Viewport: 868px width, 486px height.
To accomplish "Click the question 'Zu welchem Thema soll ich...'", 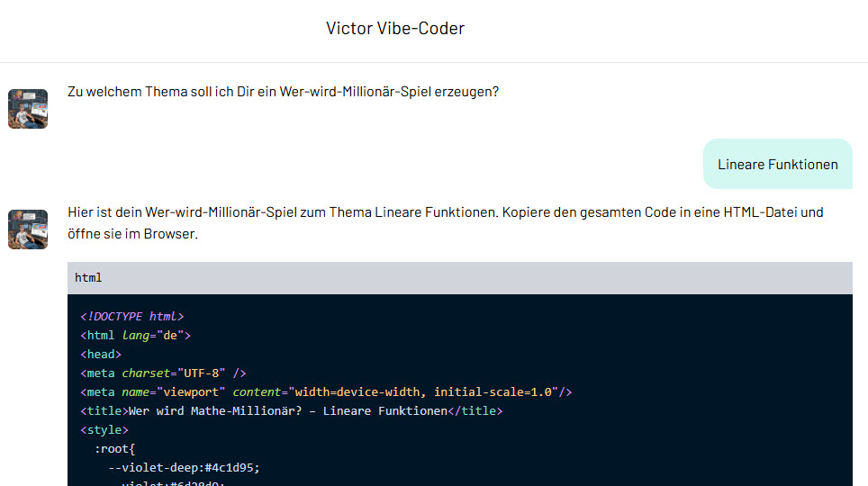I will pyautogui.click(x=283, y=91).
